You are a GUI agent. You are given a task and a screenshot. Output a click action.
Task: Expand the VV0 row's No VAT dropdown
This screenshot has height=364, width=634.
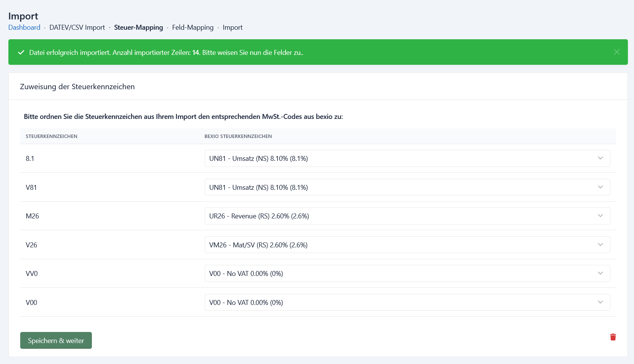pyautogui.click(x=407, y=274)
